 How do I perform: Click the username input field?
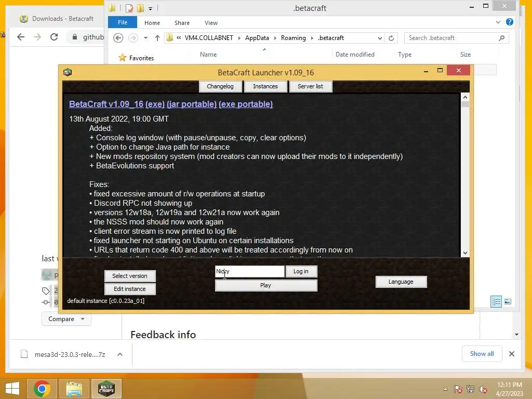click(x=250, y=271)
